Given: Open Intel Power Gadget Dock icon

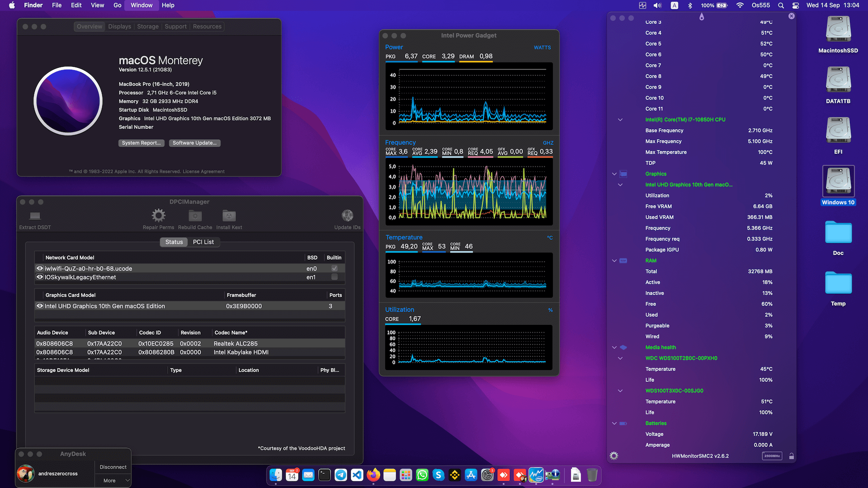Looking at the screenshot, I should coord(536,475).
